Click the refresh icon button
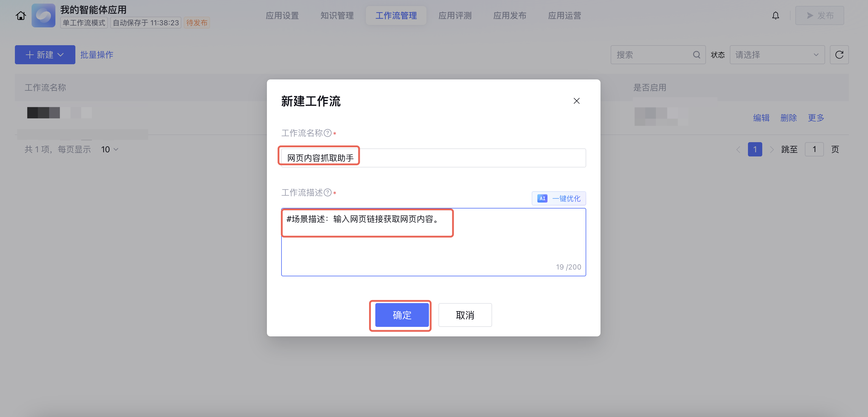This screenshot has height=417, width=868. coord(839,54)
